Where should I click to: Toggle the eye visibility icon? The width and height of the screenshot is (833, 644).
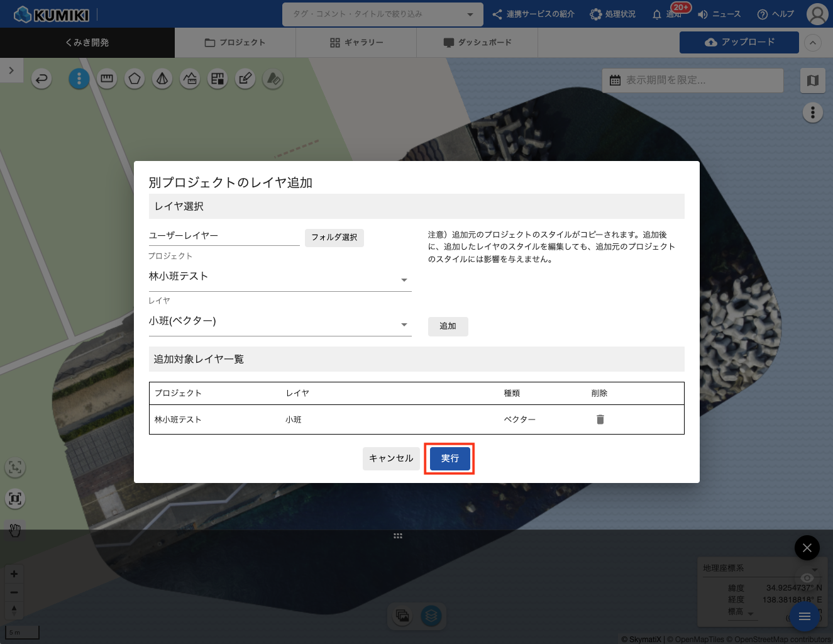(807, 577)
